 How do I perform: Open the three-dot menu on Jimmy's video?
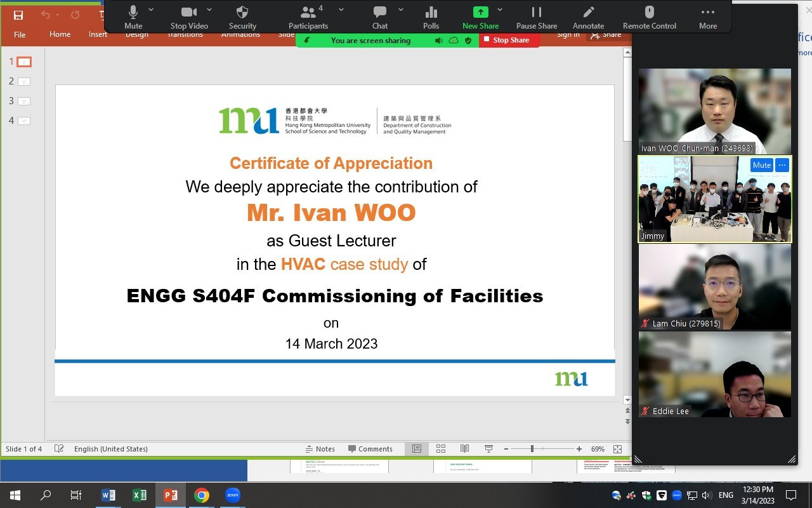coord(782,165)
